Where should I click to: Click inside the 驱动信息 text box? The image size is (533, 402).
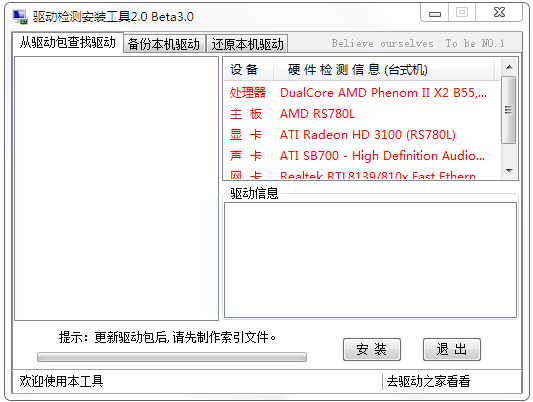371,260
